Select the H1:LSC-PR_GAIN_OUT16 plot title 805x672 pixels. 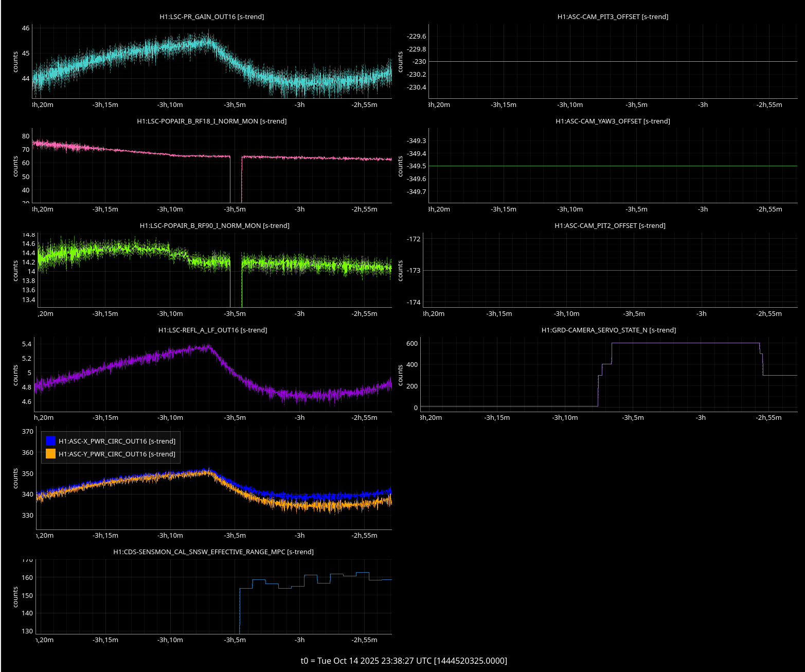coord(211,16)
